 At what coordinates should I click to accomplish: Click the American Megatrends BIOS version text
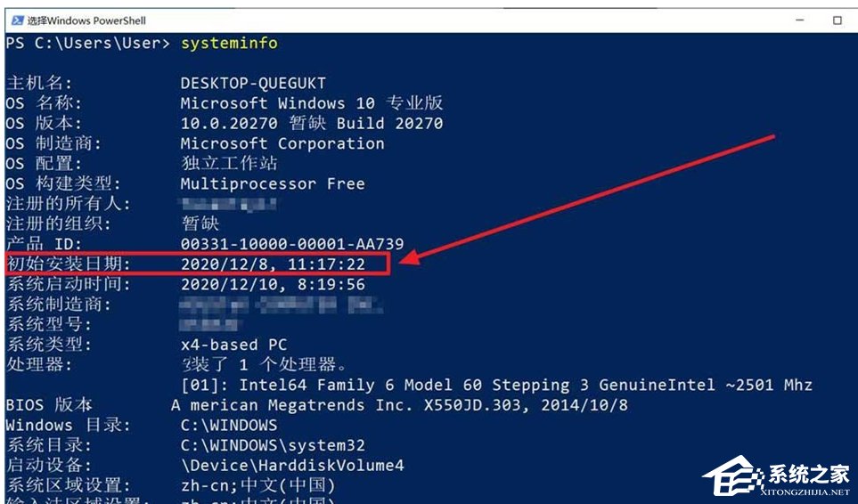[x=400, y=405]
